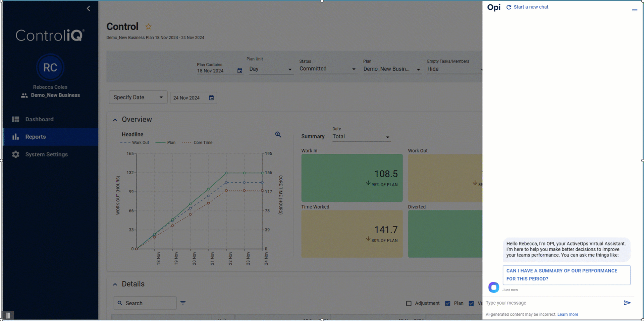This screenshot has height=321, width=644.
Task: Open the Status Committed dropdown
Action: pos(328,69)
